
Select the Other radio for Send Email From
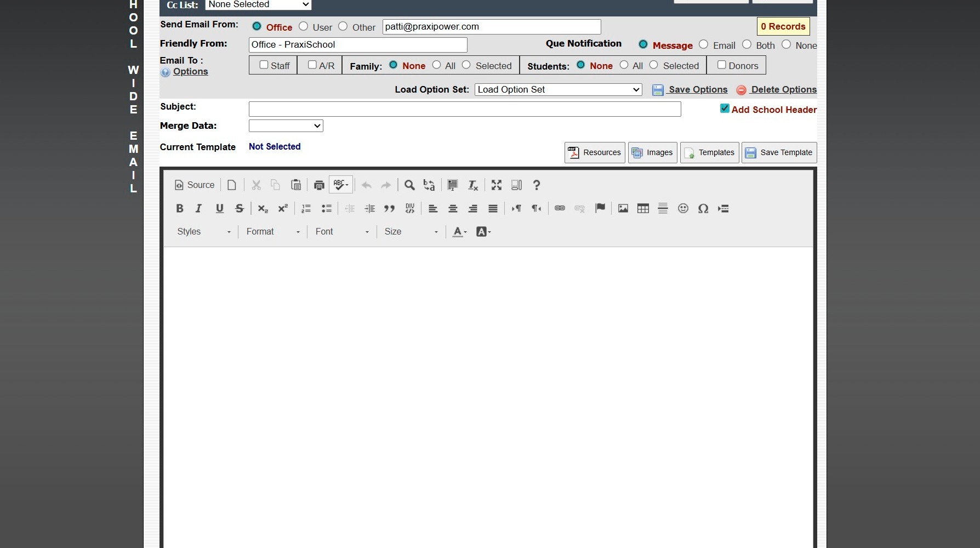(x=343, y=26)
